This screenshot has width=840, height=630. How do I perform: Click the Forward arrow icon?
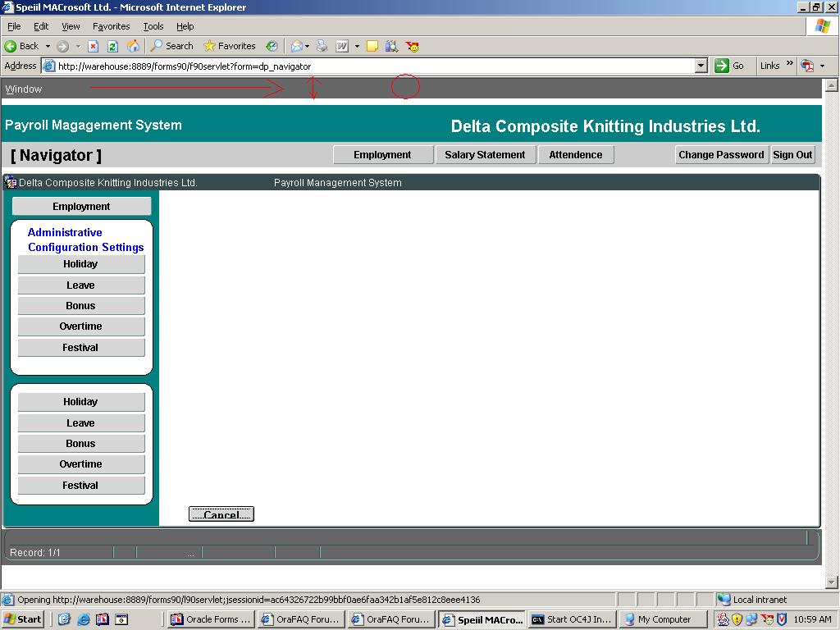pos(62,46)
